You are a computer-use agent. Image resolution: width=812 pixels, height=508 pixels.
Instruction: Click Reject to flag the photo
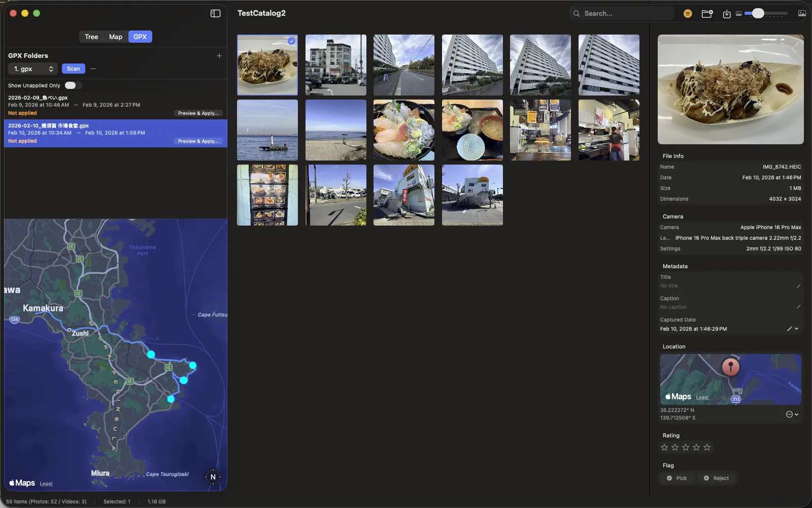[716, 478]
